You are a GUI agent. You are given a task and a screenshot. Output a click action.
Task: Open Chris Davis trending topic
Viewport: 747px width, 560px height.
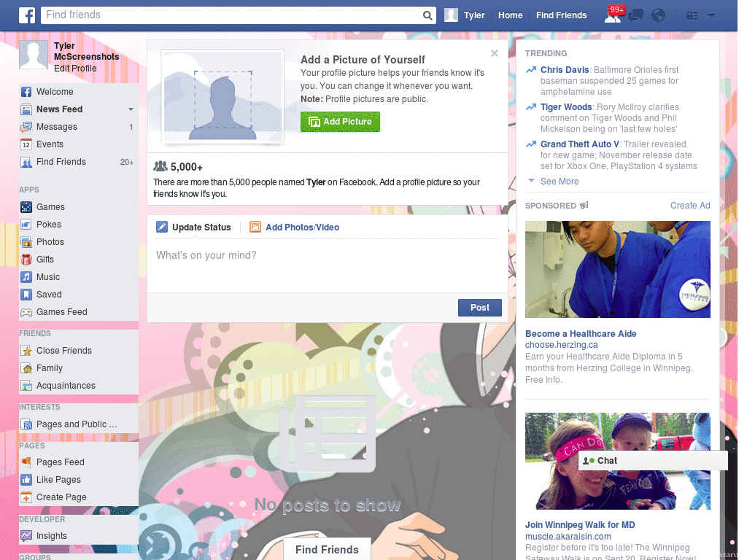click(565, 69)
